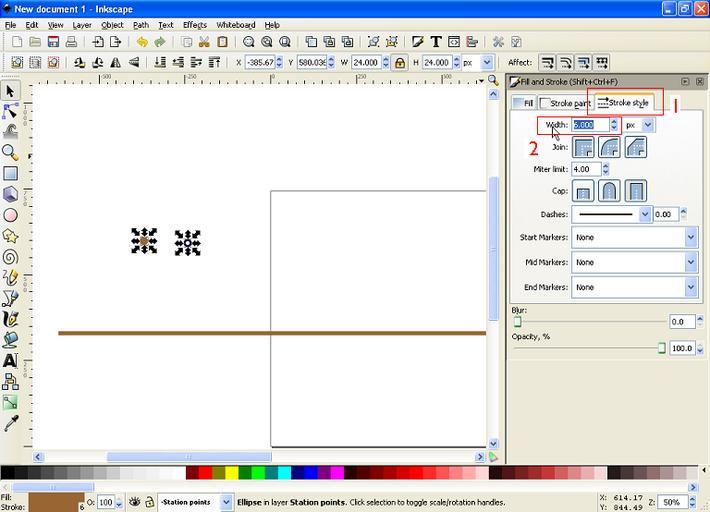Pick the cyan palette swatch
Screen dimensions: 710x512
pyautogui.click(x=284, y=473)
